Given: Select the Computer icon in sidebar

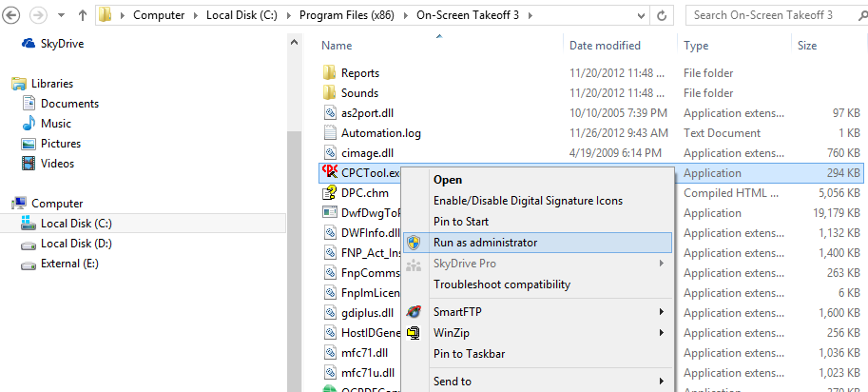Looking at the screenshot, I should tap(19, 204).
